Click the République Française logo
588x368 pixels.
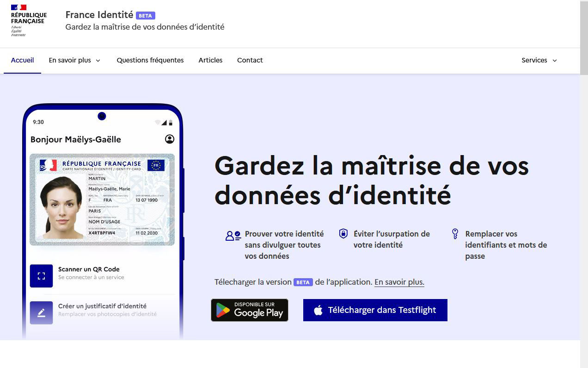[29, 20]
